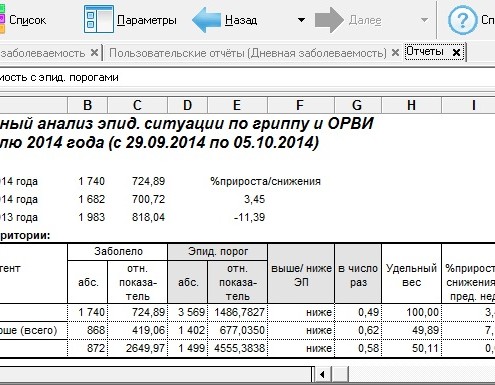Expand the Назад history dropdown arrow

pyautogui.click(x=301, y=20)
